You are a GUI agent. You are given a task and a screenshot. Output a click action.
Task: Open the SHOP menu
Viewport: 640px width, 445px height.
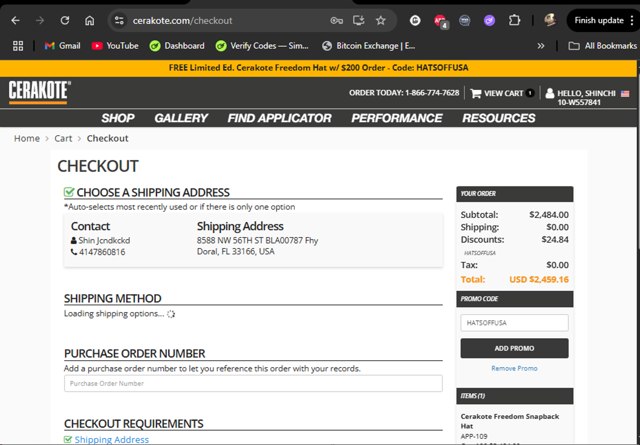[118, 118]
